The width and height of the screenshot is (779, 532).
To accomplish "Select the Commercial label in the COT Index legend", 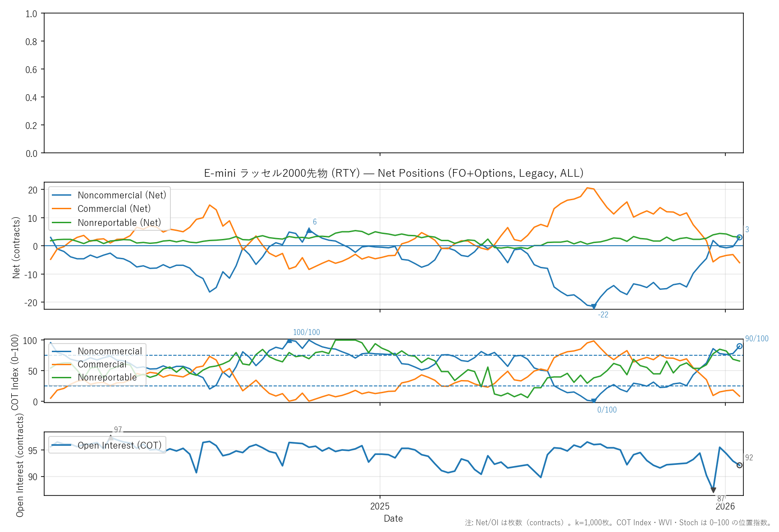I will pyautogui.click(x=102, y=364).
